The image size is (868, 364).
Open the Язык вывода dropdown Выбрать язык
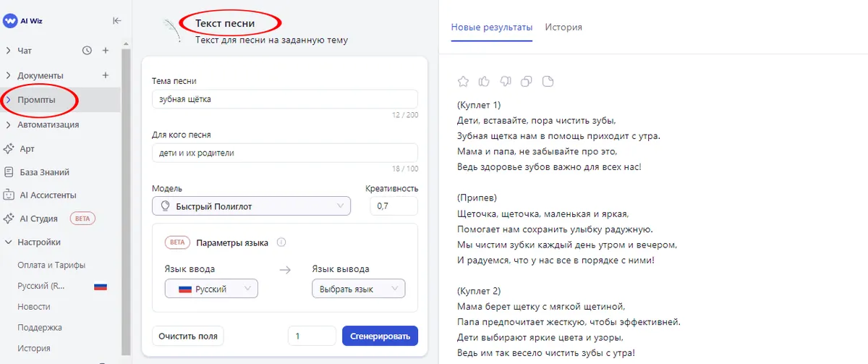(x=359, y=289)
